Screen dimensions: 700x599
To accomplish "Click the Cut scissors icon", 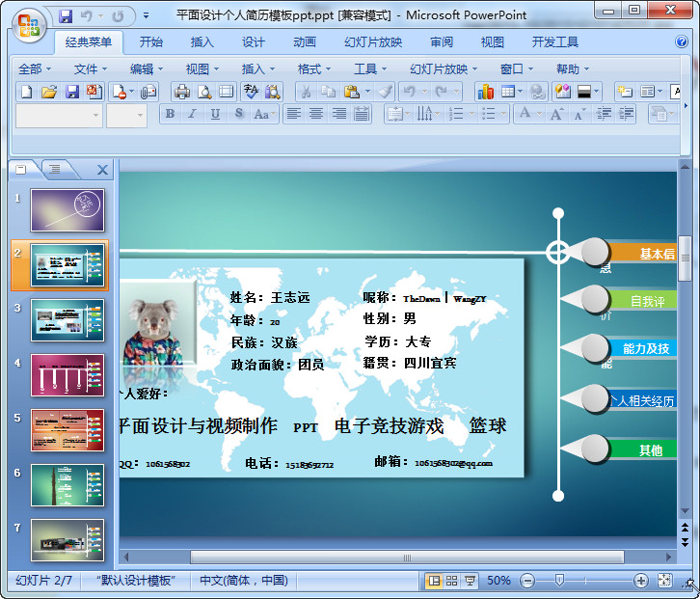I will pyautogui.click(x=306, y=92).
